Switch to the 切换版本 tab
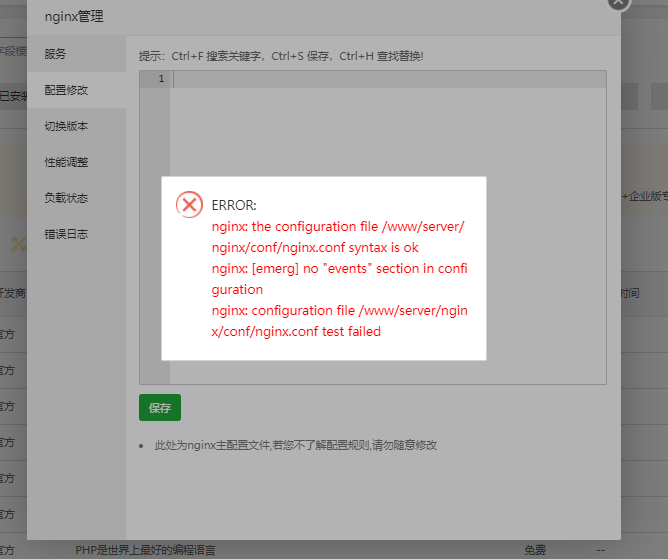668x559 pixels. tap(77, 126)
